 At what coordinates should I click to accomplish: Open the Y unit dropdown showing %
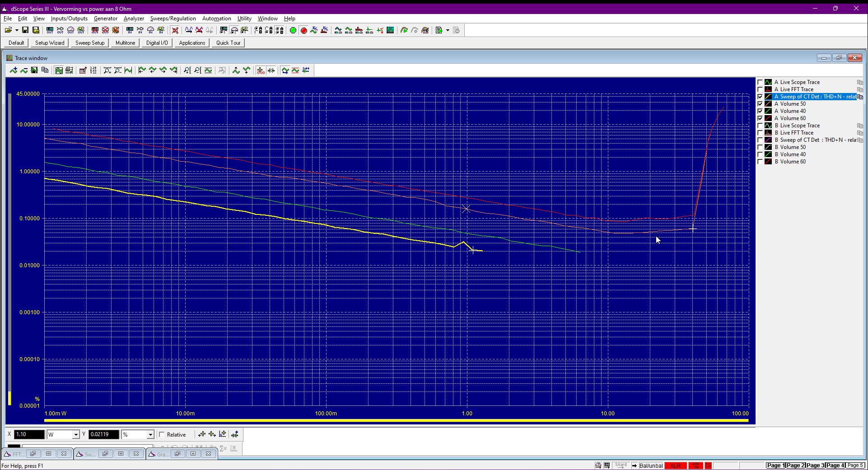pos(150,434)
